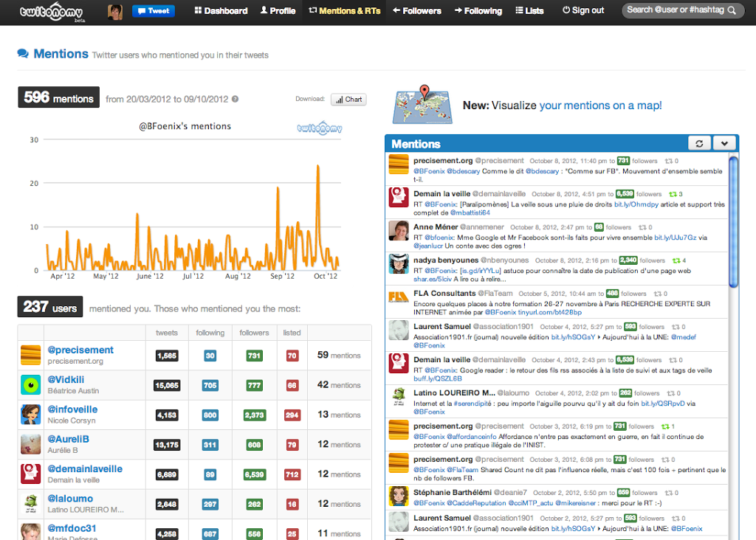The height and width of the screenshot is (540, 756).
Task: Open @laloumo user link in table
Action: click(70, 499)
